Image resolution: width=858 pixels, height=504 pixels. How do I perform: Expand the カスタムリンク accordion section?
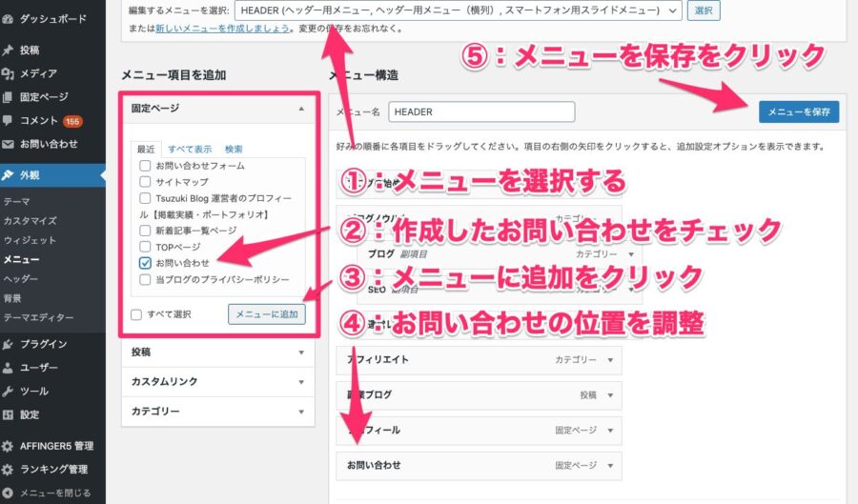[x=217, y=381]
